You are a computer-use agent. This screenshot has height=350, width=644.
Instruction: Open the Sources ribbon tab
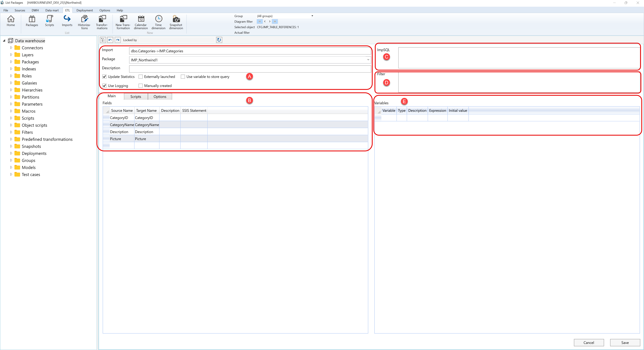pos(20,10)
